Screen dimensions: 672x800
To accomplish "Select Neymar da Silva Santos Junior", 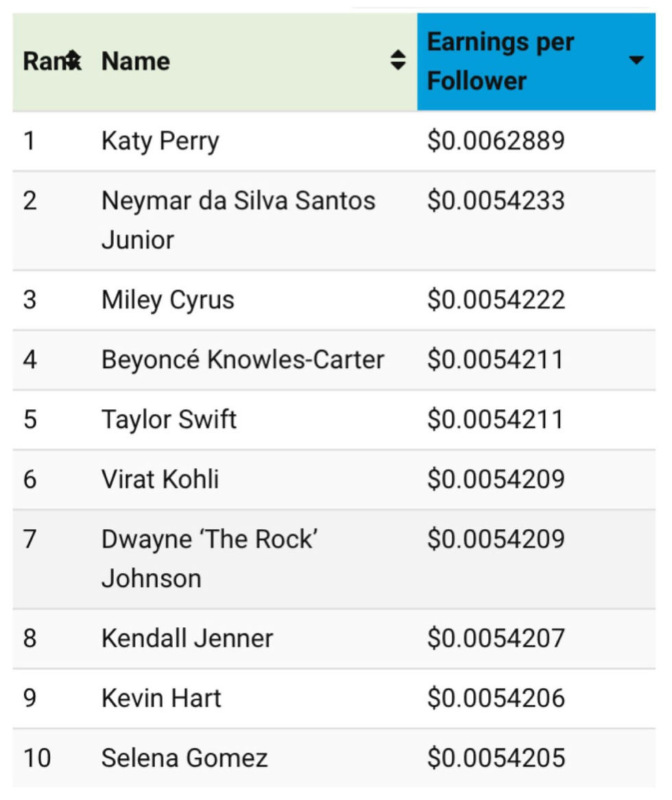I will 239,221.
